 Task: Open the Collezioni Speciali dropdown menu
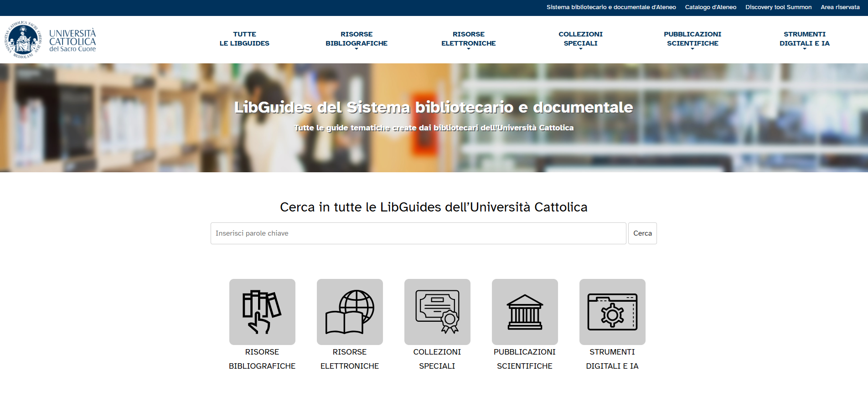pos(580,39)
